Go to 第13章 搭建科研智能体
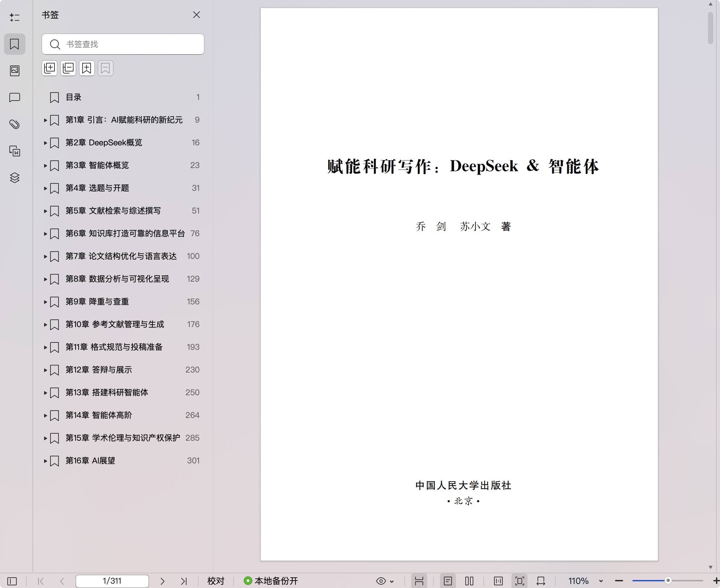Viewport: 720px width, 588px height. click(x=107, y=393)
